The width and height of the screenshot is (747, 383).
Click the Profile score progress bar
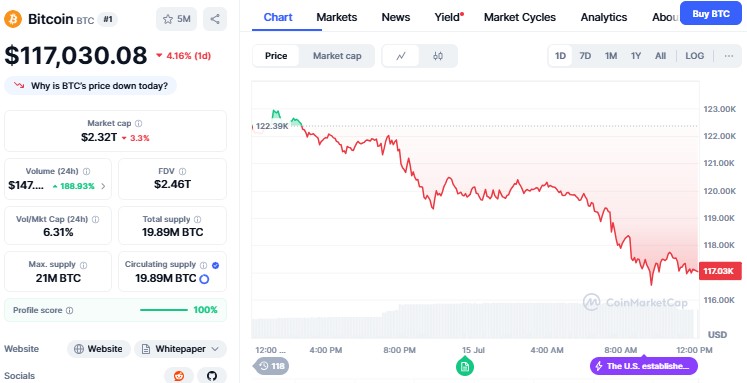point(163,310)
